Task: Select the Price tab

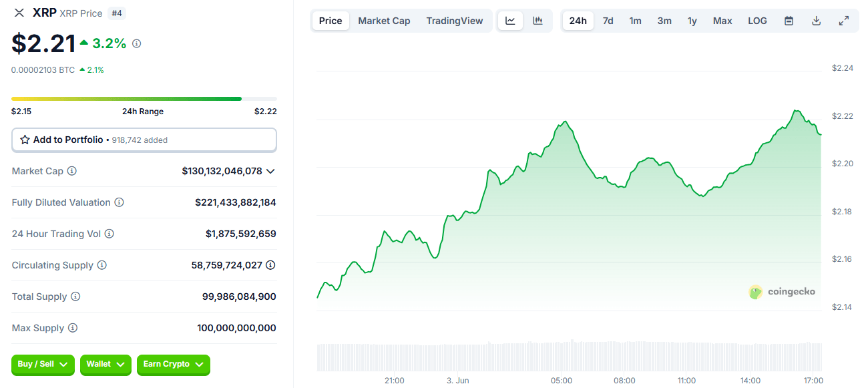Action: (331, 21)
